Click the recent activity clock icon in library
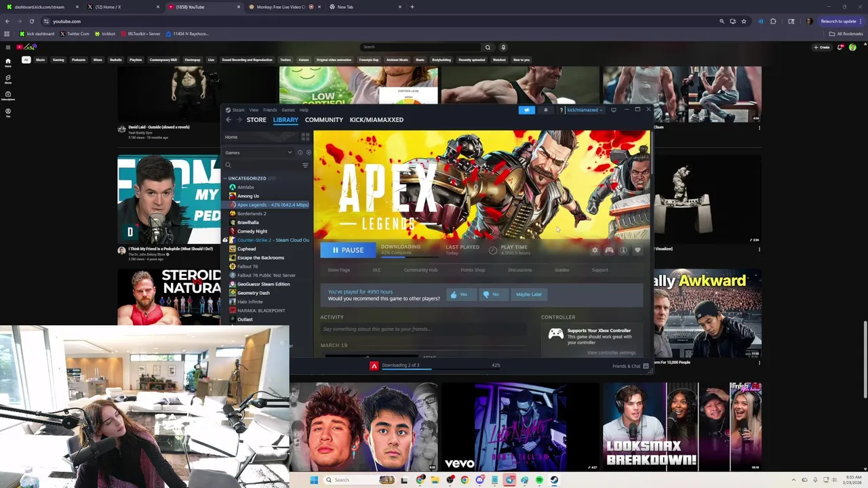This screenshot has width=868, height=488. tap(300, 152)
